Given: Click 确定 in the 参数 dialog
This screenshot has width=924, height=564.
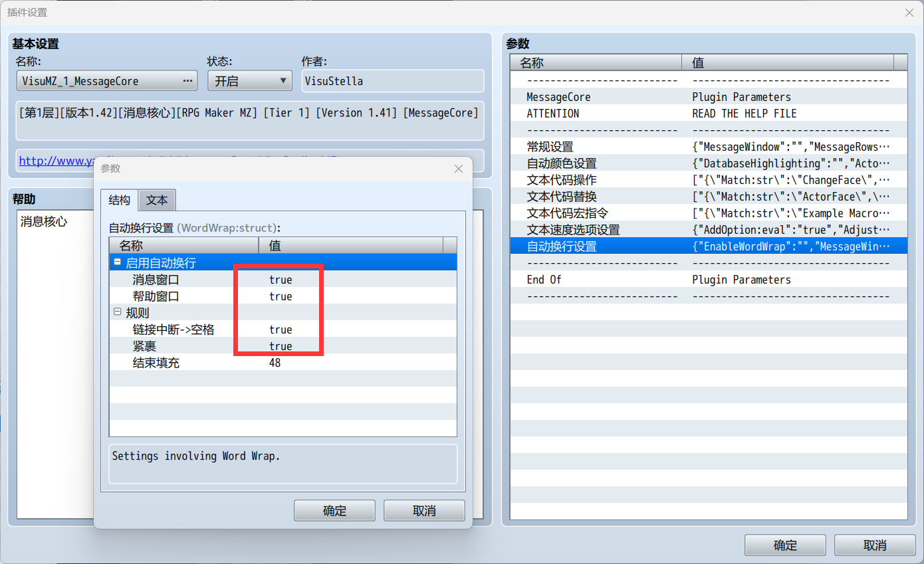Looking at the screenshot, I should [334, 510].
